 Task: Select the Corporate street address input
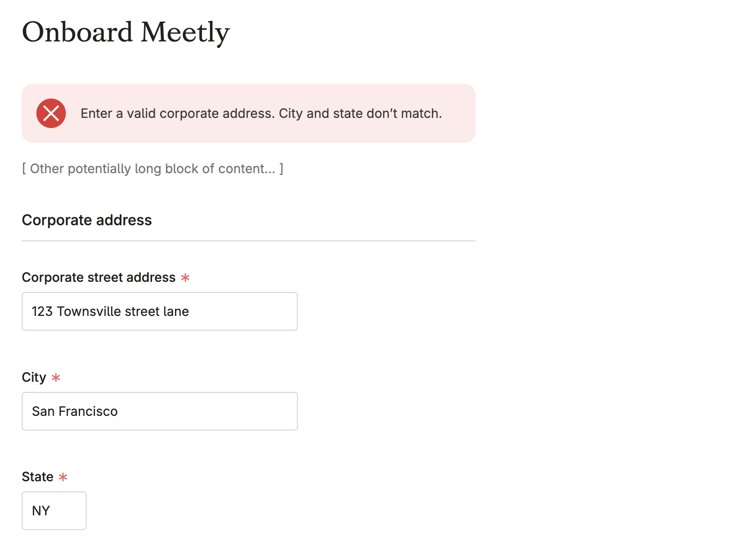[x=159, y=311]
